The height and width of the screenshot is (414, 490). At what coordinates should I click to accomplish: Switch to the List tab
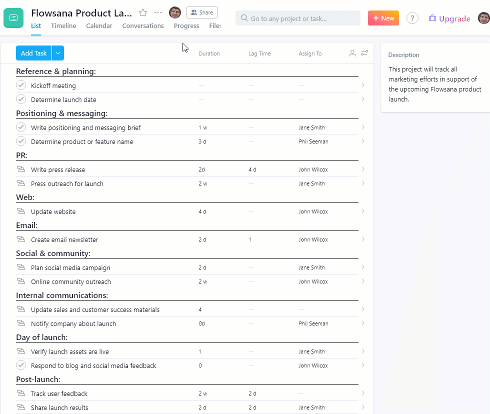(x=36, y=26)
